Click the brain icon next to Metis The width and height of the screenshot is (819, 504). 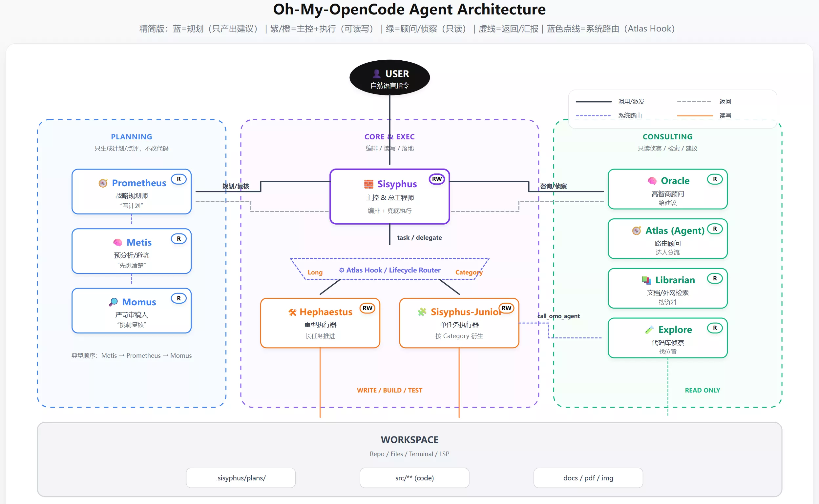pyautogui.click(x=117, y=242)
